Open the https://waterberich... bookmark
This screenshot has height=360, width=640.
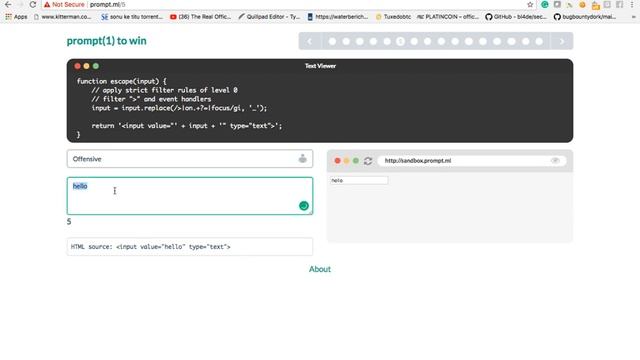click(338, 17)
